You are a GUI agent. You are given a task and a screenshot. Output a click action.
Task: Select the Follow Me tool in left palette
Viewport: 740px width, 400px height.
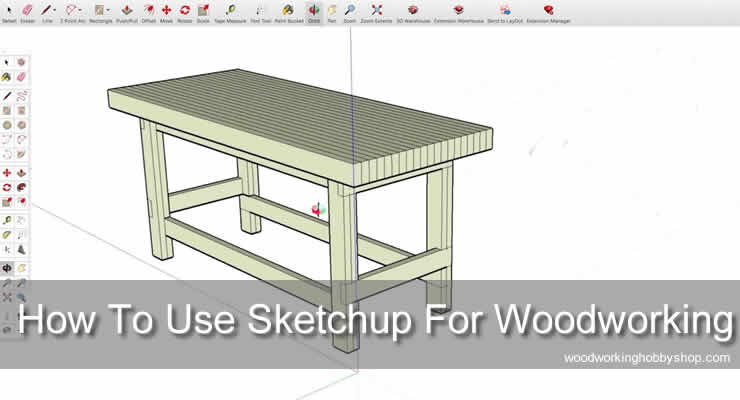pyautogui.click(x=21, y=188)
